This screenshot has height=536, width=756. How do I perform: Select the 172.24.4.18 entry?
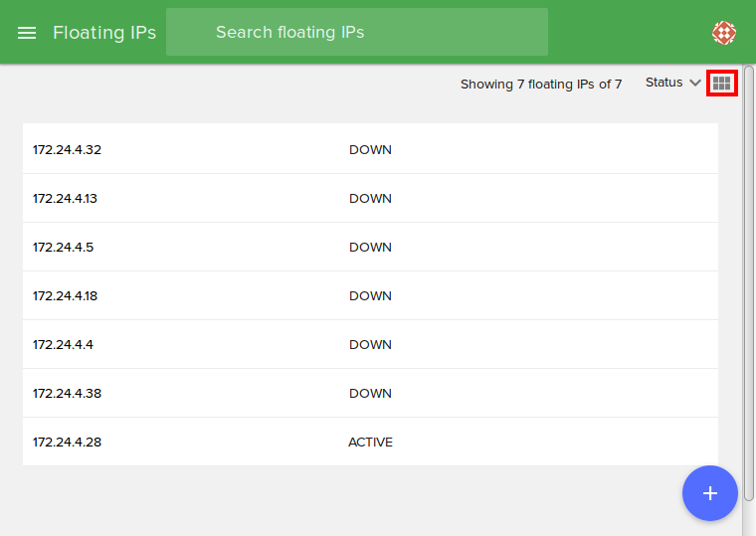(x=66, y=296)
